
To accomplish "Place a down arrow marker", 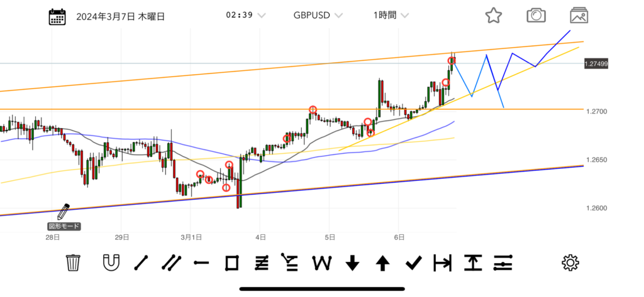I will click(353, 262).
